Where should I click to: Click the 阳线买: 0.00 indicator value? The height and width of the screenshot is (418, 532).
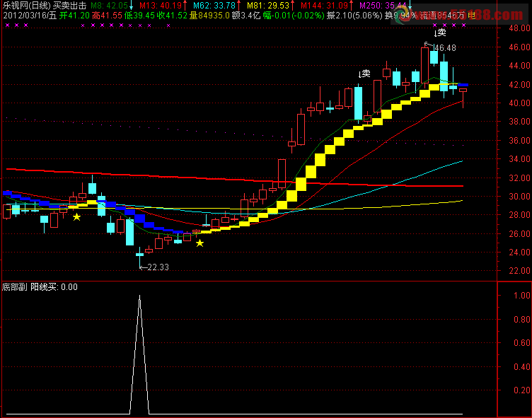54,287
